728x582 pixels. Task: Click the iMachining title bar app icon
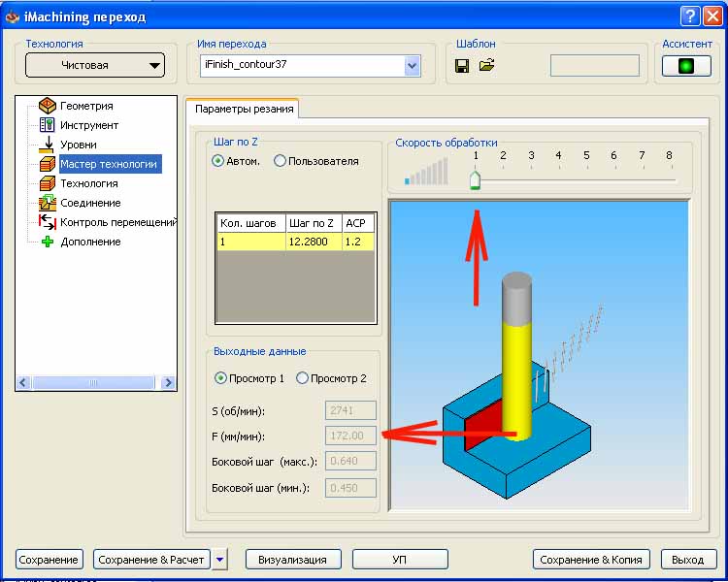point(13,17)
